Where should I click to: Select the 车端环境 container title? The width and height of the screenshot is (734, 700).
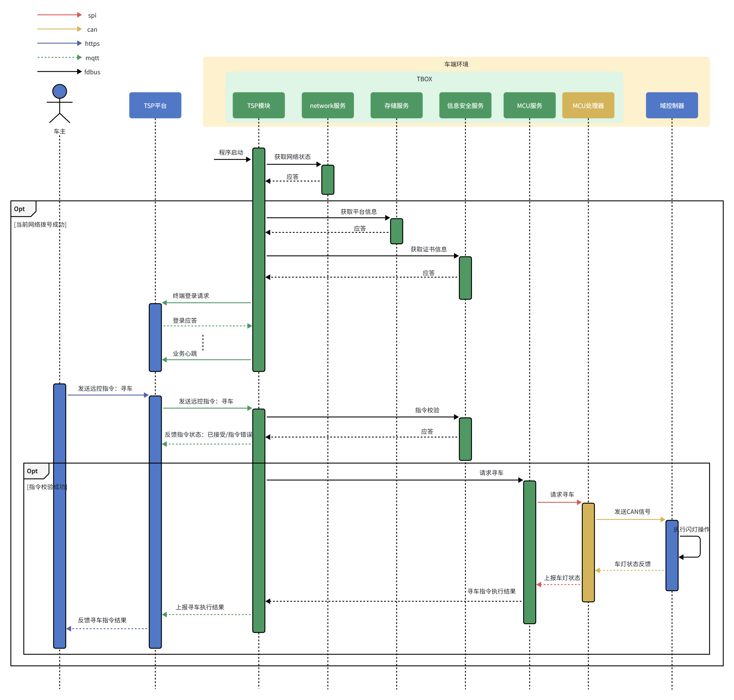coord(456,64)
